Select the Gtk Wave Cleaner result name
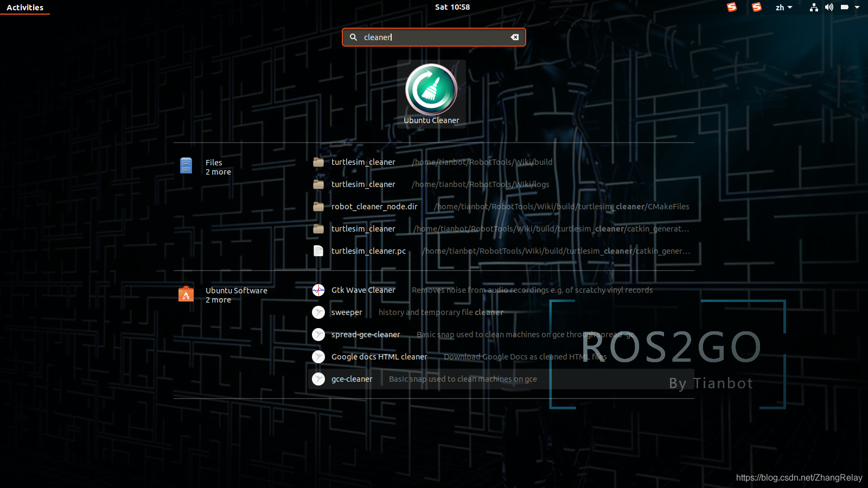This screenshot has height=488, width=868. click(x=363, y=290)
